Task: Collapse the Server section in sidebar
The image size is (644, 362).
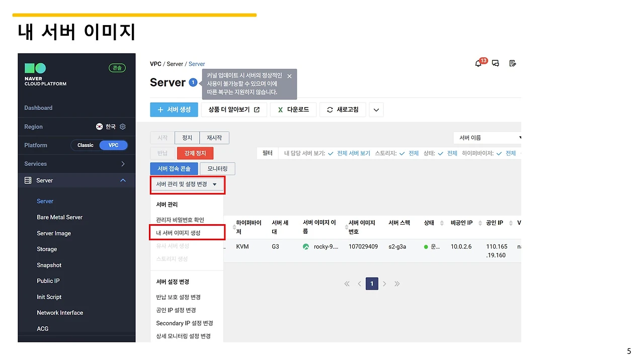Action: pos(123,180)
